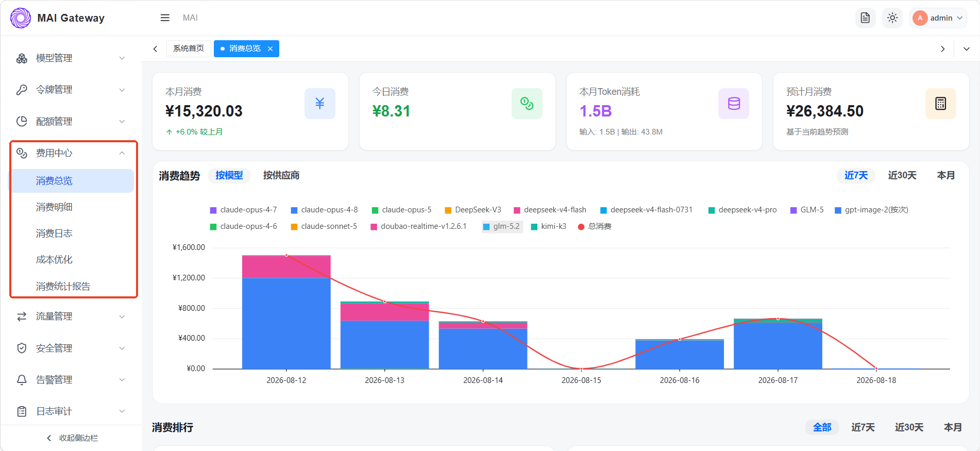Viewport: 980px width, 451px height.
Task: Click the yen icon on 本月消费 card
Action: coord(320,104)
